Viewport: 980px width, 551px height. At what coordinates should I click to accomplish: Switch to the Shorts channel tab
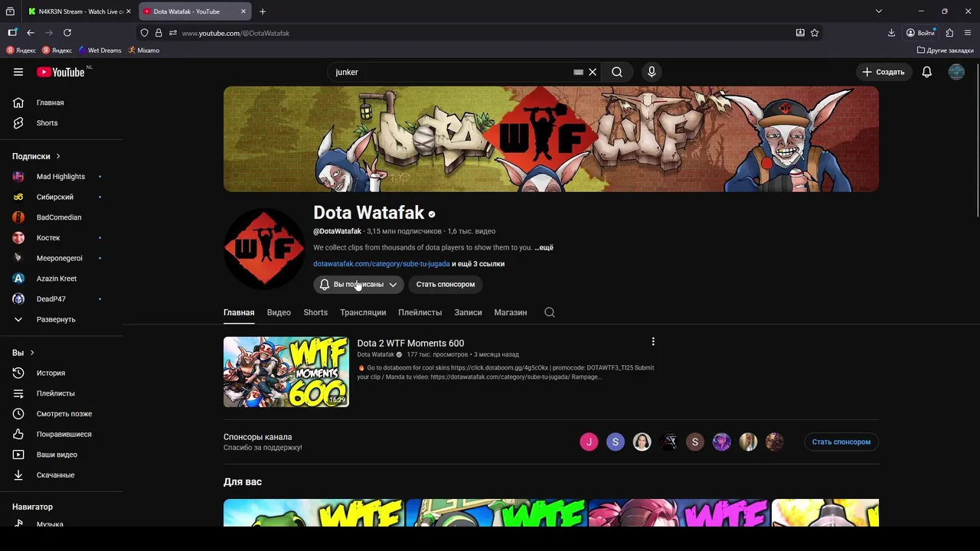315,312
